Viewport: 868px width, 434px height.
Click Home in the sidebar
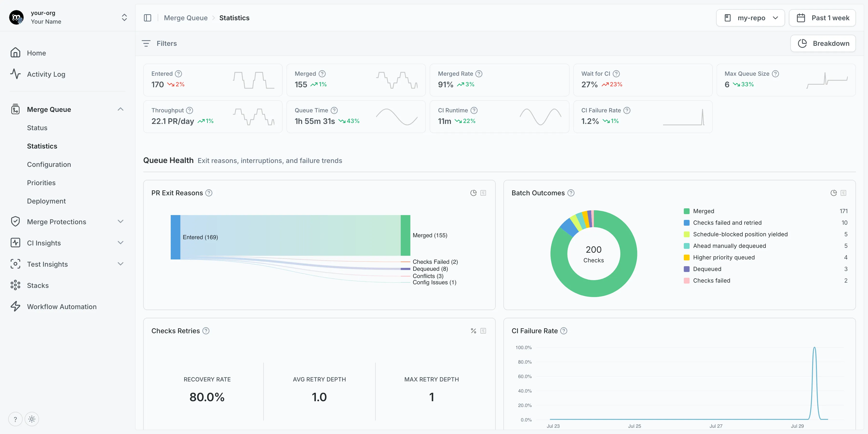click(36, 53)
